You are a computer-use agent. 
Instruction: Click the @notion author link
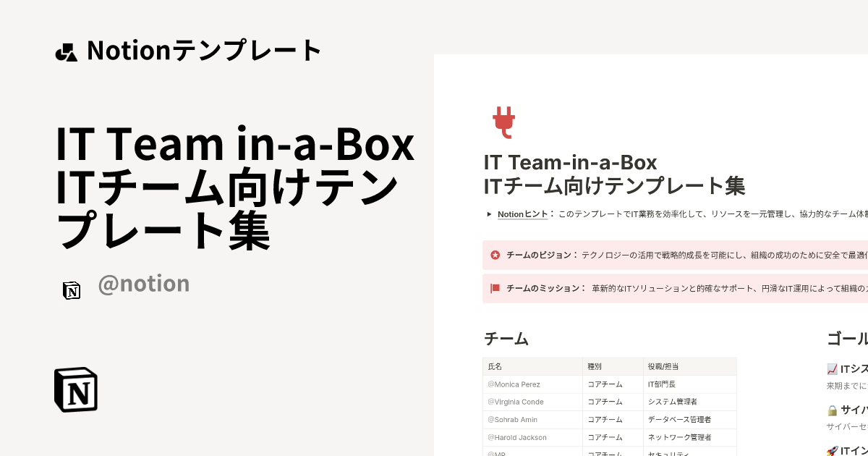point(143,283)
